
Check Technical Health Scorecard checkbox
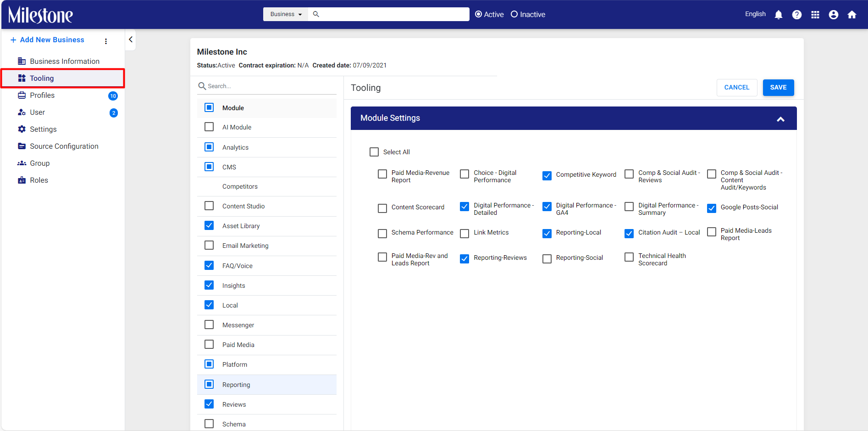click(629, 257)
